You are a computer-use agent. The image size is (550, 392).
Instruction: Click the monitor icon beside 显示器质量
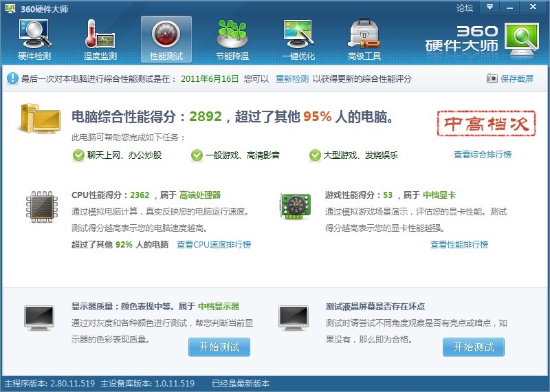[x=39, y=318]
